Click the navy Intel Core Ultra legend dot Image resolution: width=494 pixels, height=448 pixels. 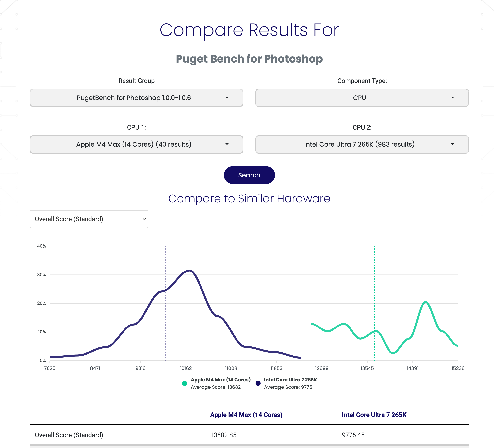tap(258, 383)
